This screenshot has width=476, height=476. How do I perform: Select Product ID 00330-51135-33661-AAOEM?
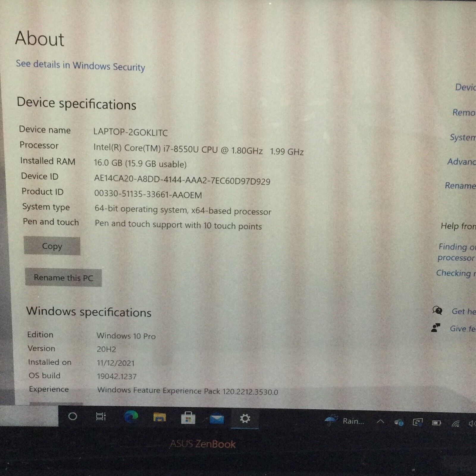click(x=148, y=194)
